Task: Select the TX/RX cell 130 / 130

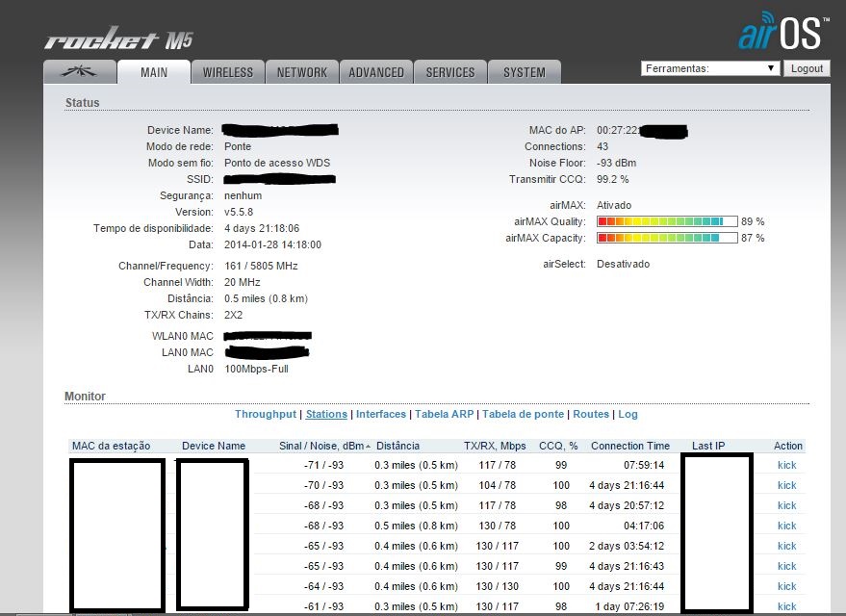Action: tap(497, 586)
